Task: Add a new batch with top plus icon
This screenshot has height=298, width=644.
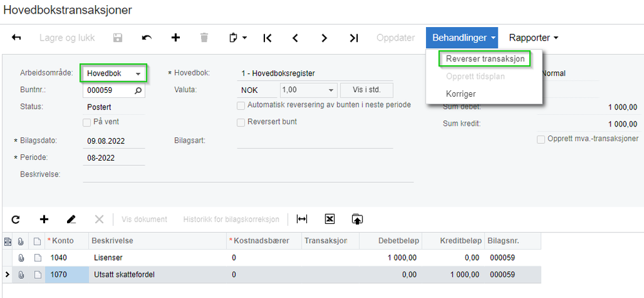Action: pos(175,38)
